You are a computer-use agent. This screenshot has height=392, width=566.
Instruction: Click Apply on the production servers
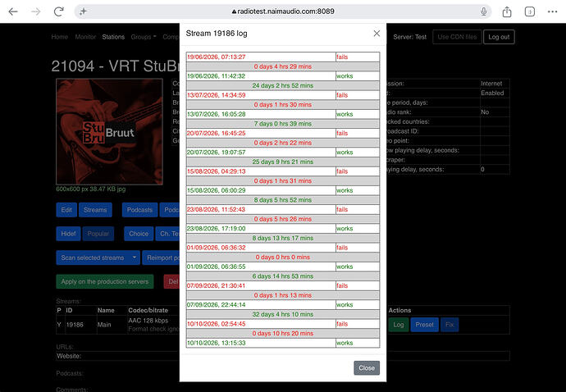click(x=105, y=281)
